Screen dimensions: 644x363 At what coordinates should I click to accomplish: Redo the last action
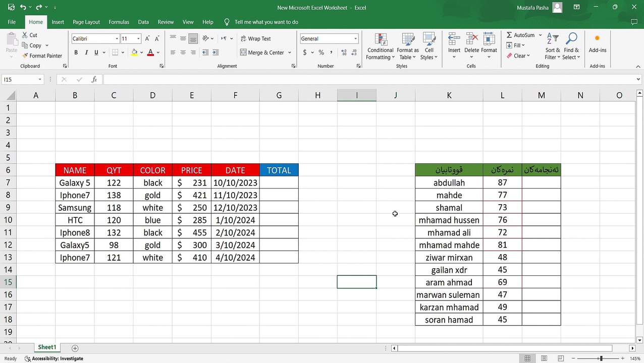point(39,8)
